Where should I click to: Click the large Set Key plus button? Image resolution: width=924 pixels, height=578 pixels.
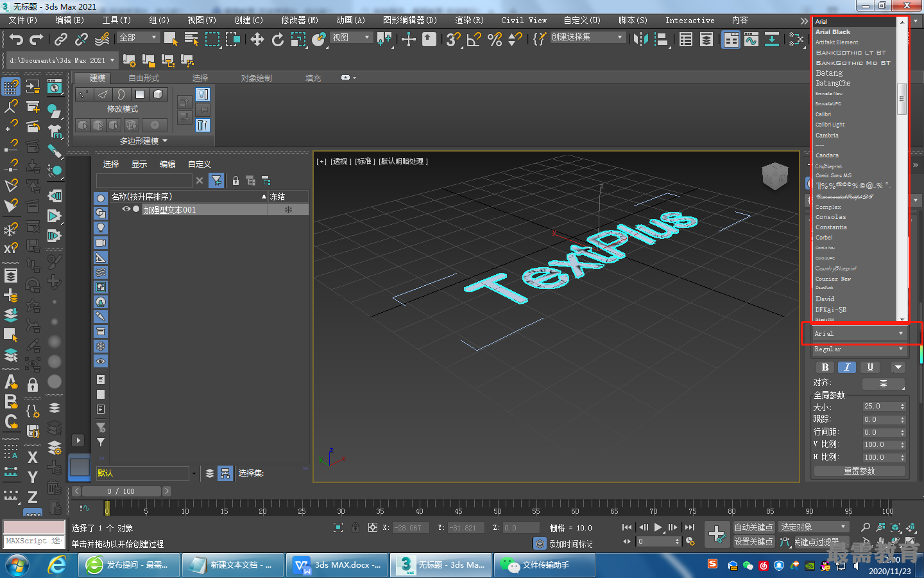(717, 534)
